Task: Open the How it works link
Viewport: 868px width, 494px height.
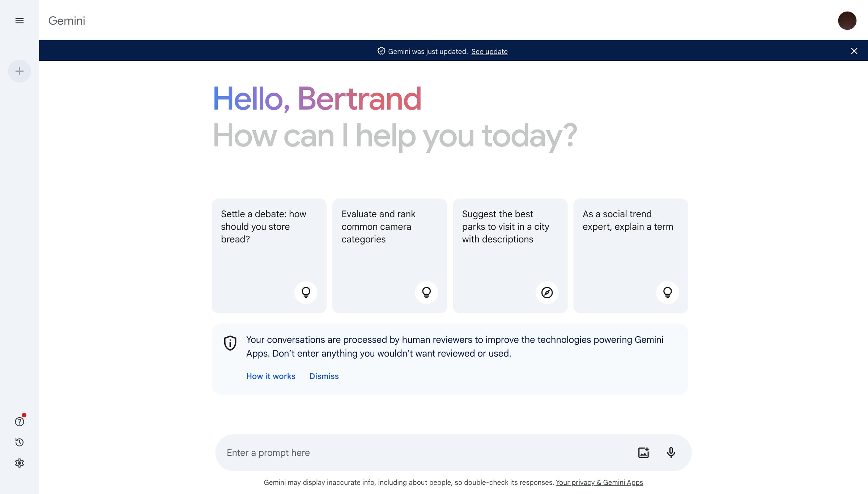Action: pyautogui.click(x=271, y=376)
